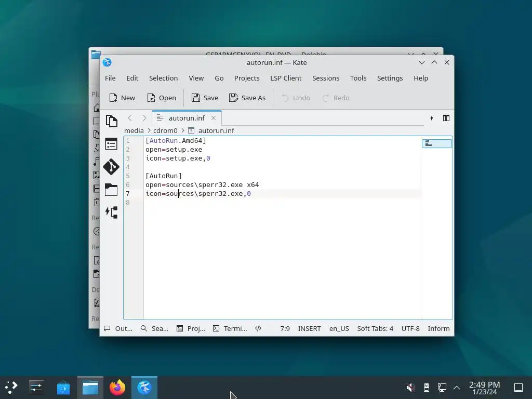The width and height of the screenshot is (532, 399).
Task: Open the Tools menu
Action: coord(358,78)
